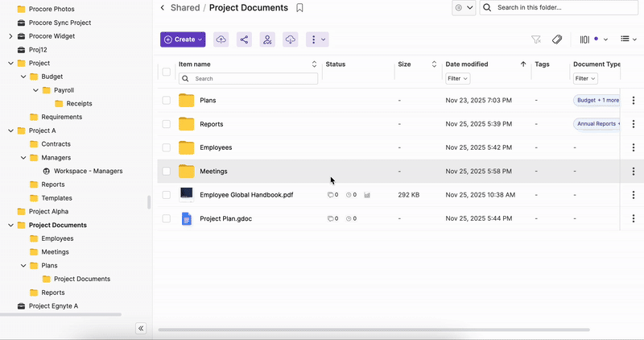Check the Employee Global Handbook.pdf checkbox
The image size is (644, 340).
tap(167, 195)
